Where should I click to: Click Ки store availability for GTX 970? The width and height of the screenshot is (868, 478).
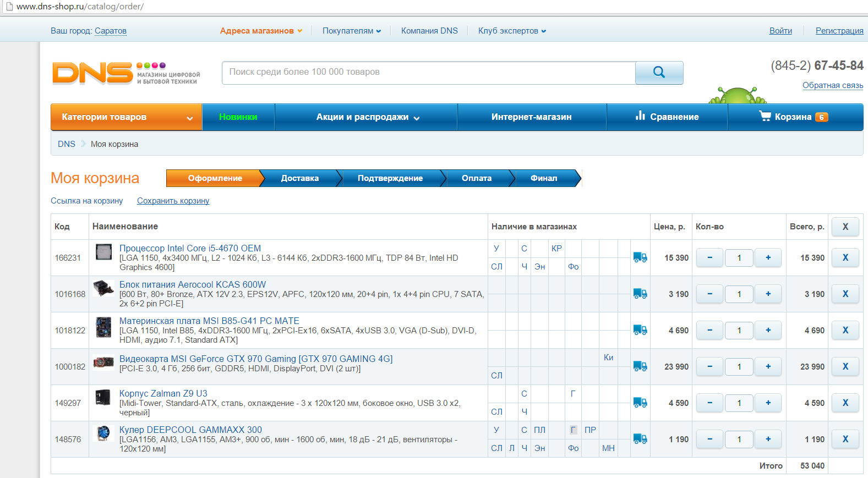click(x=608, y=358)
